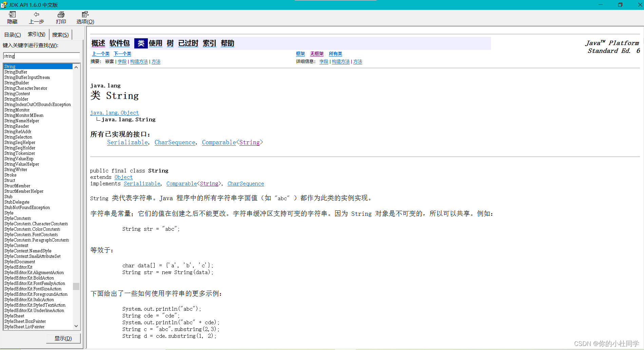This screenshot has width=644, height=350.
Task: Click the 显示(D) button
Action: [63, 338]
